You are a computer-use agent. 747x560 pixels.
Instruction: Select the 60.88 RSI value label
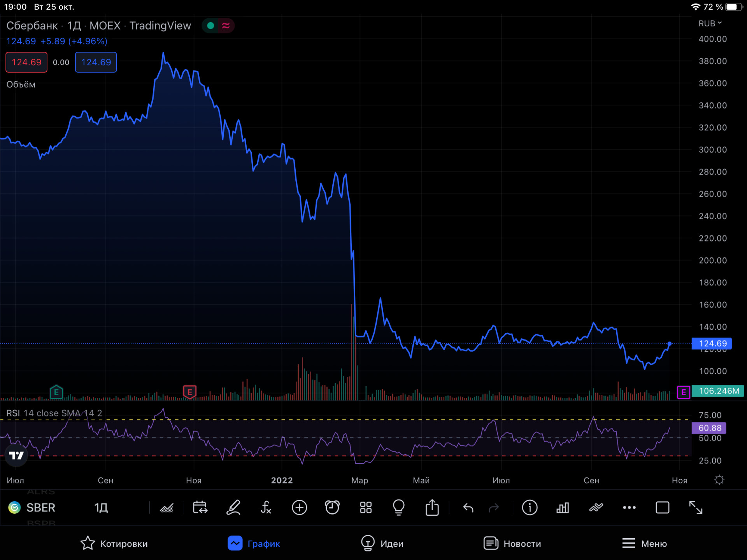click(709, 428)
